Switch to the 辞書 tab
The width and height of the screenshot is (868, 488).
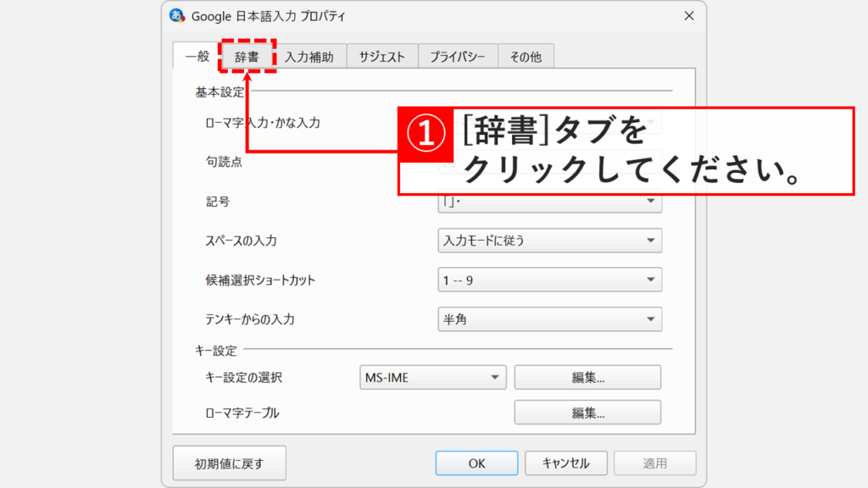(247, 57)
